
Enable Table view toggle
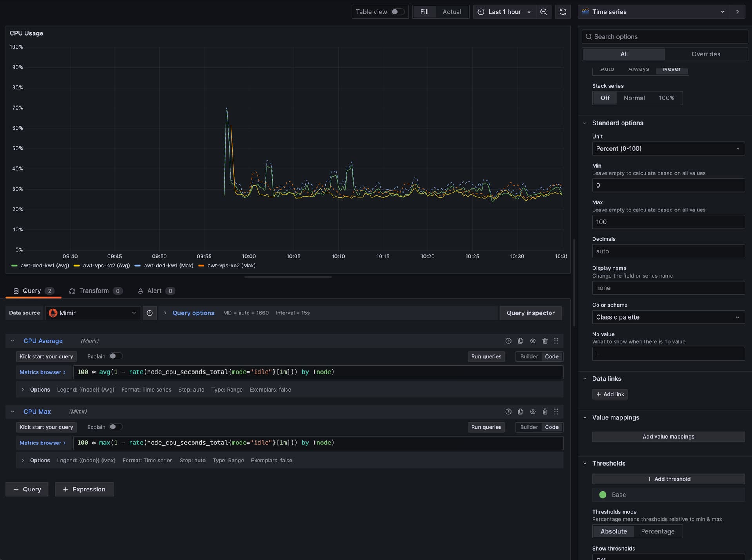pos(397,12)
